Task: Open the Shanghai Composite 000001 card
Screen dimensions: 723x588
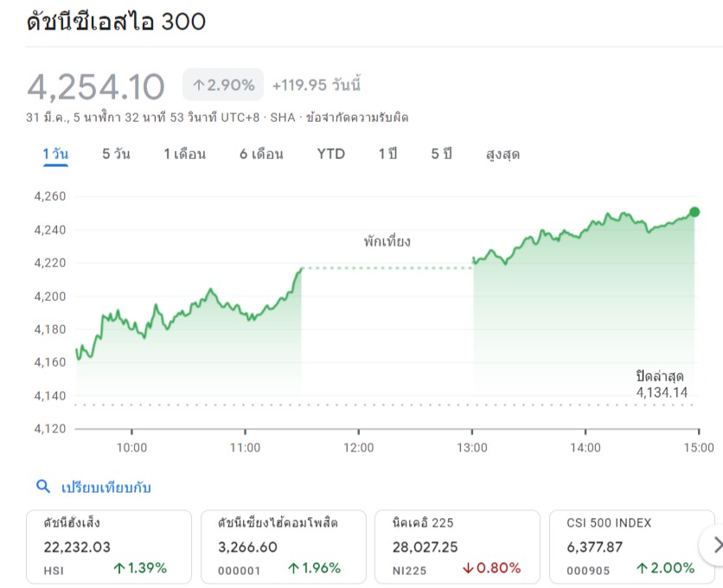Action: pos(284,547)
